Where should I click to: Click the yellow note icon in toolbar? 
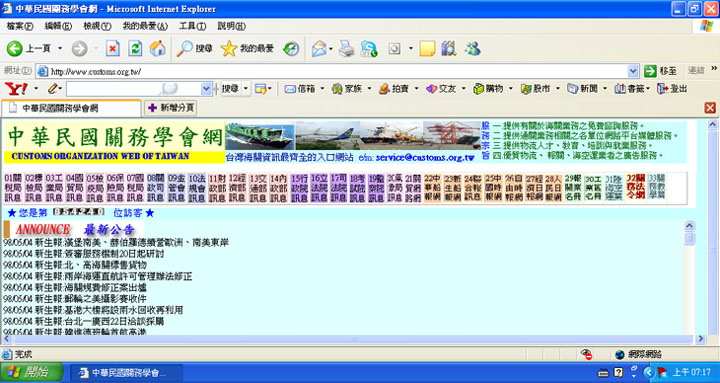click(x=427, y=48)
